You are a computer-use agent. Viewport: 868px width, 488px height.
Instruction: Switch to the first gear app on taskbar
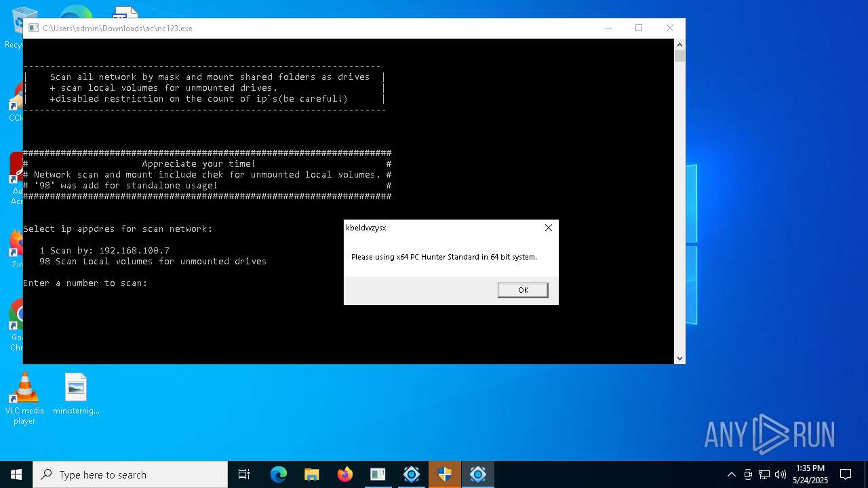(x=412, y=474)
